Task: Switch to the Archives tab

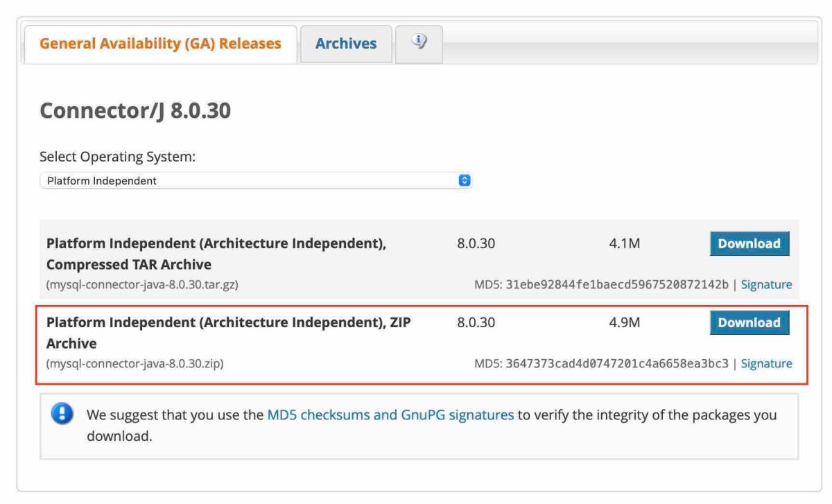Action: 346,44
